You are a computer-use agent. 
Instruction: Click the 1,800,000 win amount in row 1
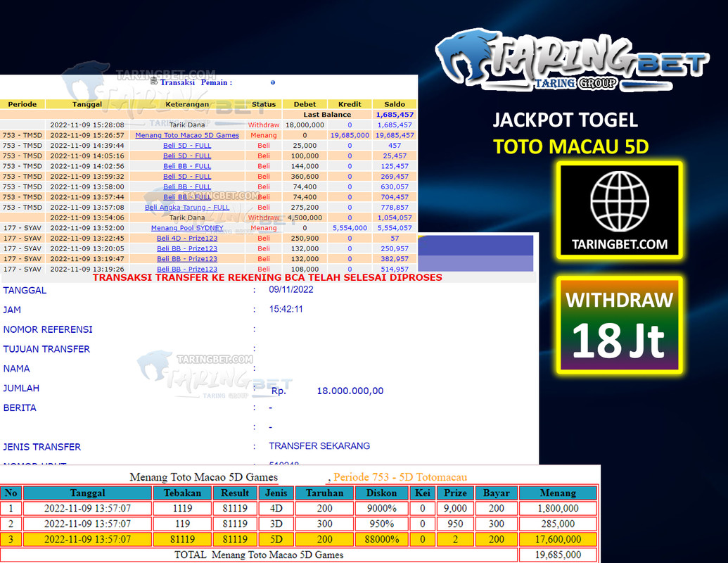click(558, 508)
